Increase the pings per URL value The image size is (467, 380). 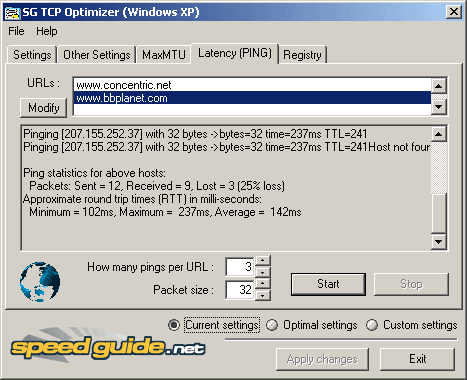tap(263, 261)
